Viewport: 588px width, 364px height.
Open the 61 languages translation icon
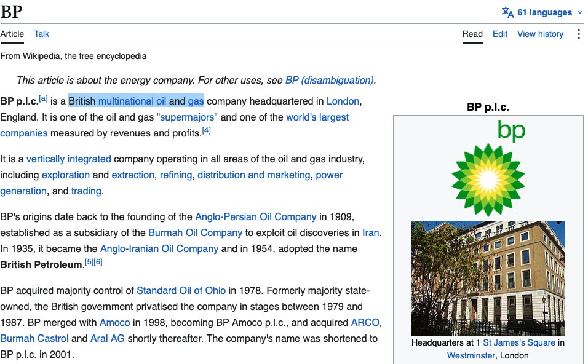click(x=508, y=12)
